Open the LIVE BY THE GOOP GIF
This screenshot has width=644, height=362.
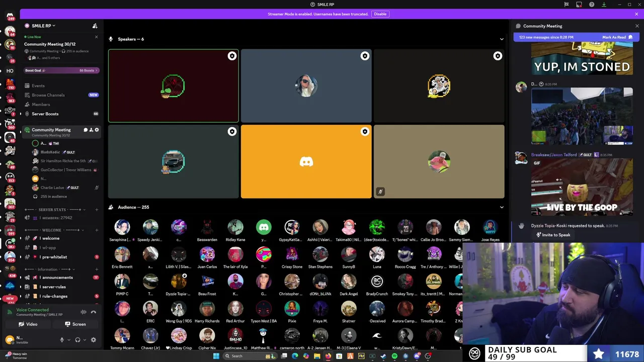[x=582, y=187]
